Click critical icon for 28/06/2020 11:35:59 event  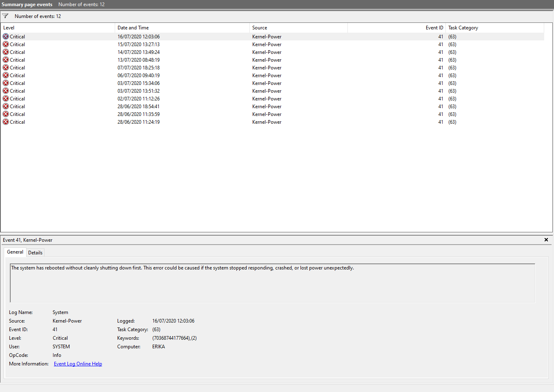click(6, 114)
